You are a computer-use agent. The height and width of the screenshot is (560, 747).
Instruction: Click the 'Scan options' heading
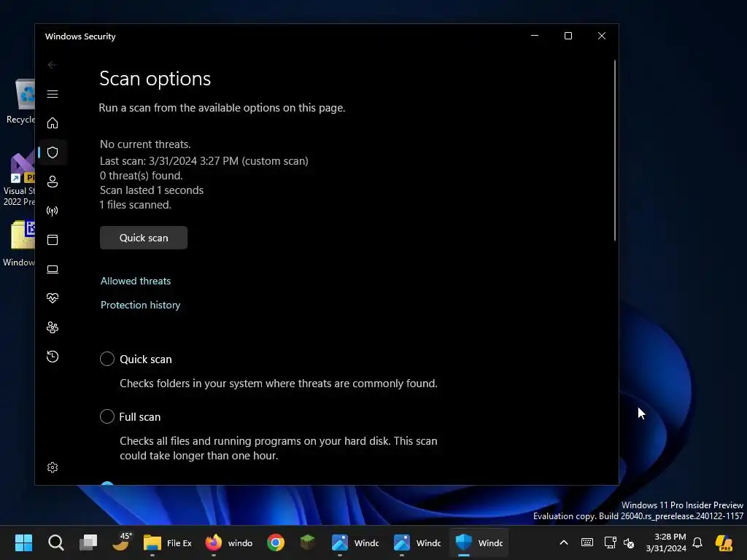[155, 79]
